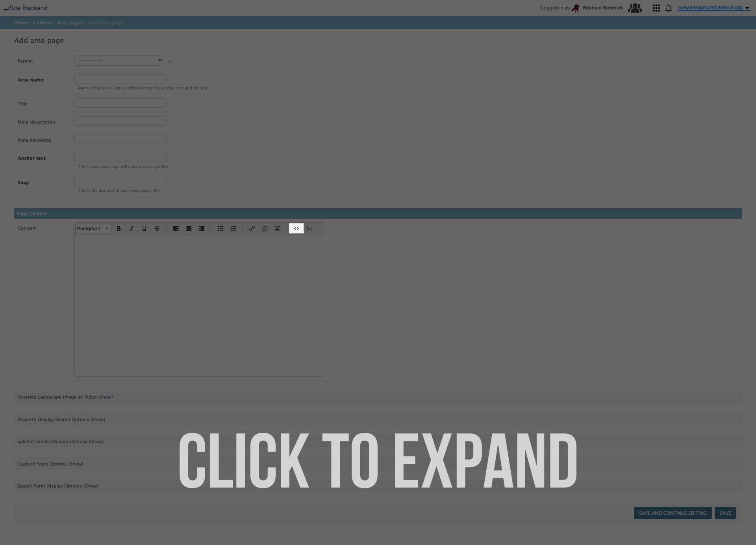
Task: Click the Ordered List icon
Action: (233, 228)
